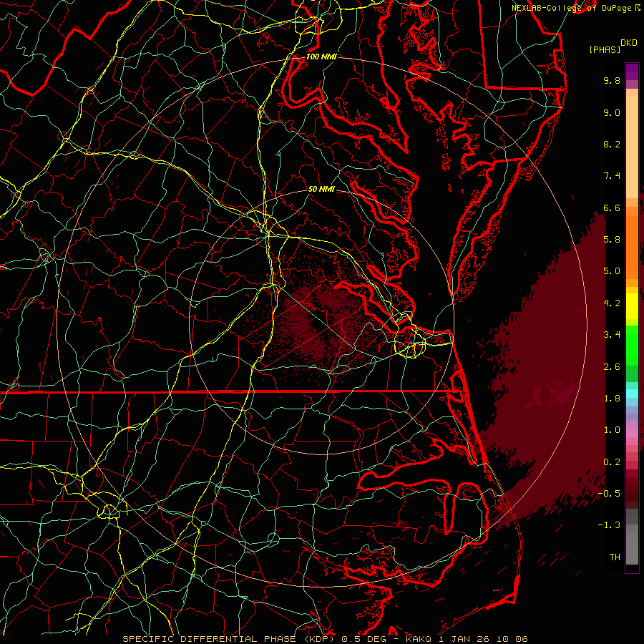This screenshot has width=644, height=644.
Task: Click the yellow segment of color bar
Action: [x=632, y=306]
